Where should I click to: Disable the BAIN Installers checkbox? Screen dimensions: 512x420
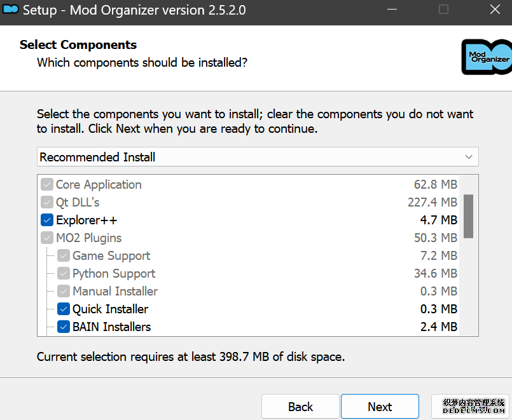64,327
